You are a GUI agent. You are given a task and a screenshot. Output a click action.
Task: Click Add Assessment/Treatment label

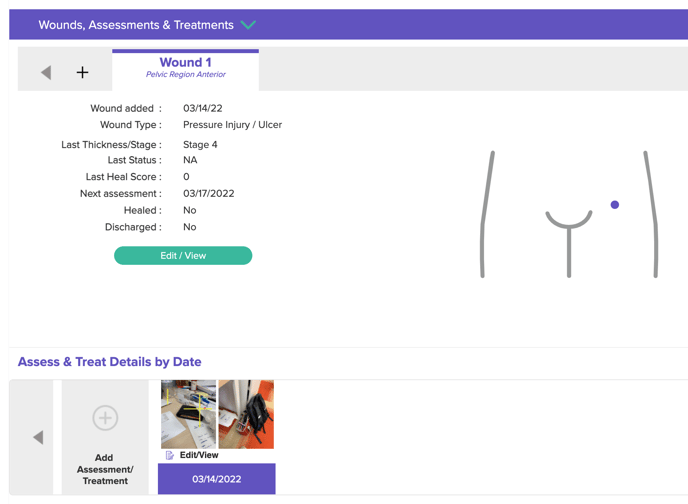point(105,469)
